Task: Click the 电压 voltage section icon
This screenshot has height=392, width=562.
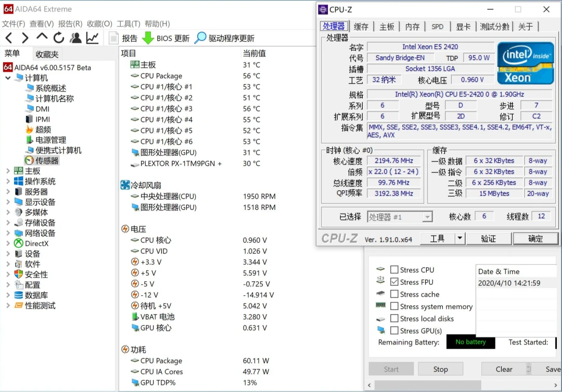Action: 125,229
